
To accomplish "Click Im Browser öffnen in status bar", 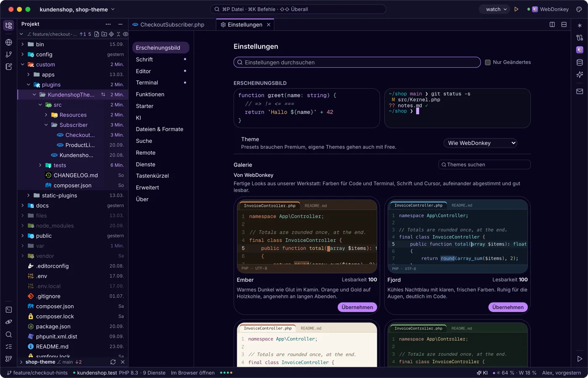I will 193,373.
